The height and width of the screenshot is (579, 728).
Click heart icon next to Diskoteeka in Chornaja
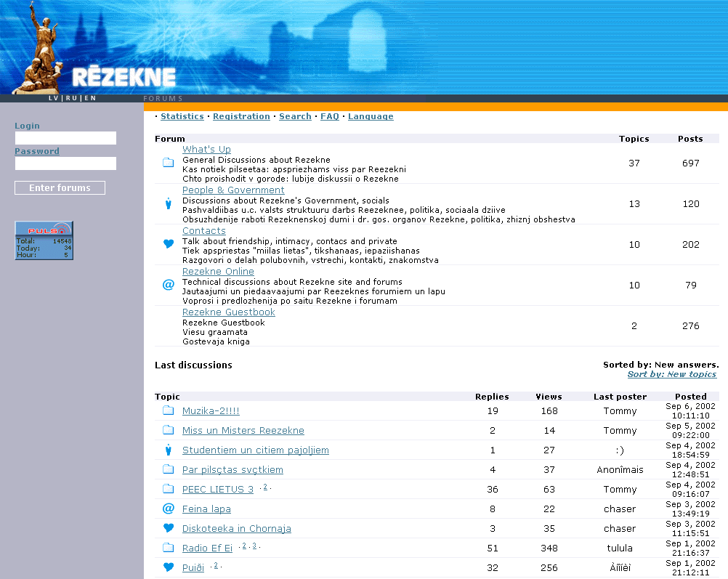click(168, 528)
